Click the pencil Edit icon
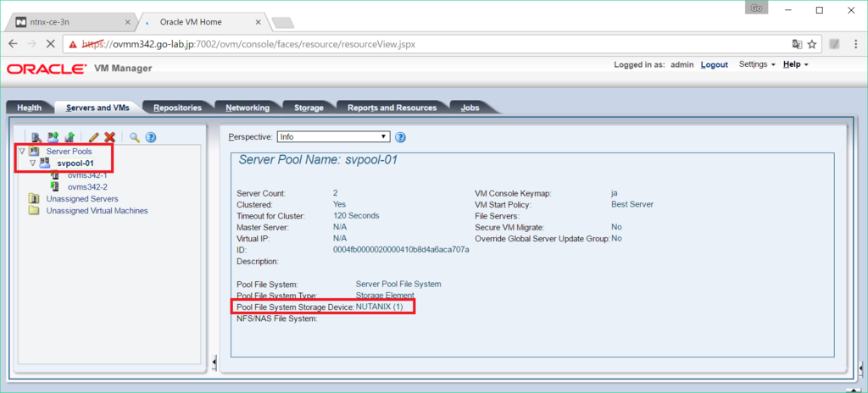Image resolution: width=868 pixels, height=393 pixels. [93, 136]
